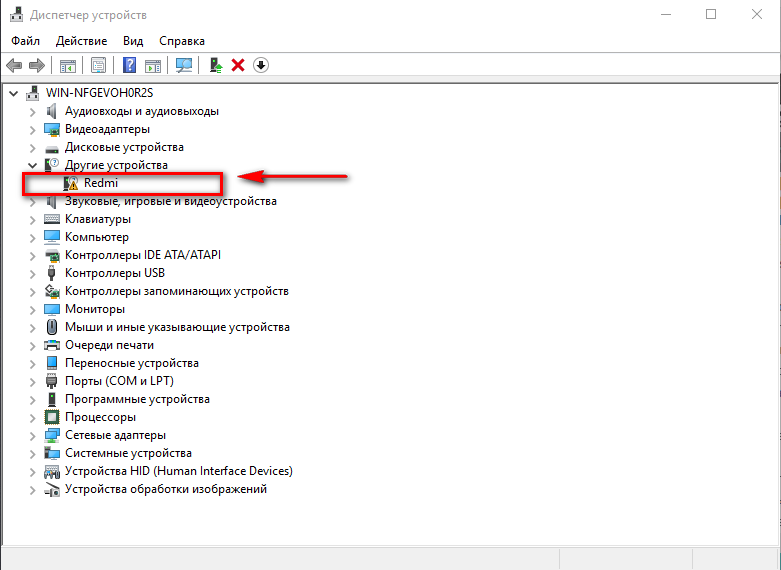Screen dimensions: 781x570
Task: Select the Системные устройства label
Action: coord(129,453)
